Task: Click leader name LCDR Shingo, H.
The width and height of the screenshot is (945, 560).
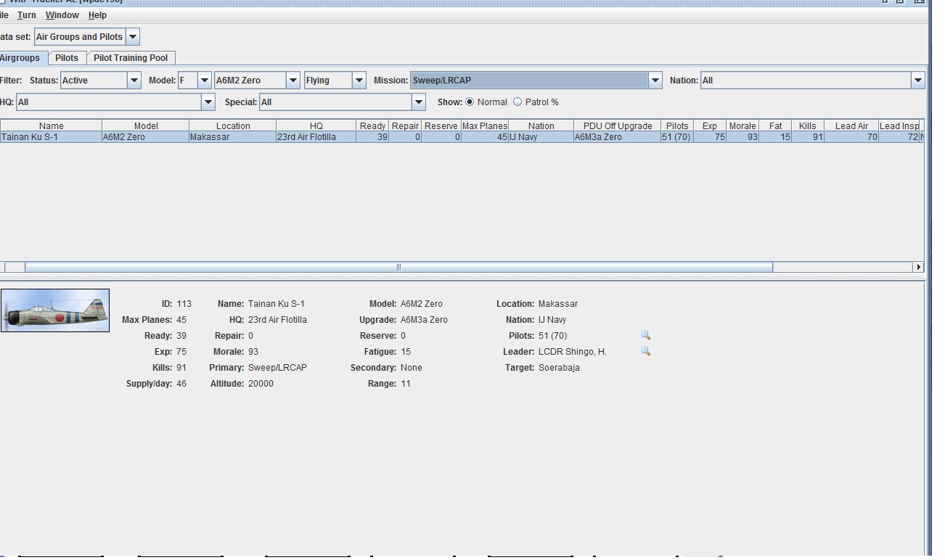Action: 573,352
